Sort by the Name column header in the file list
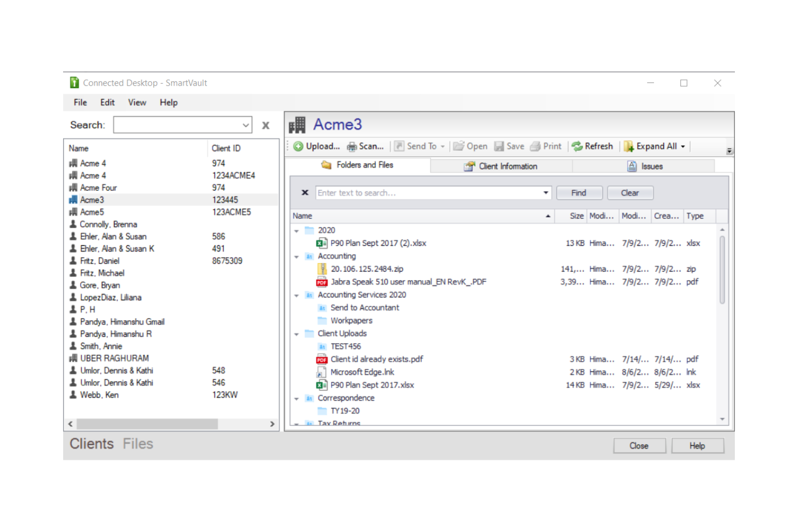 422,216
